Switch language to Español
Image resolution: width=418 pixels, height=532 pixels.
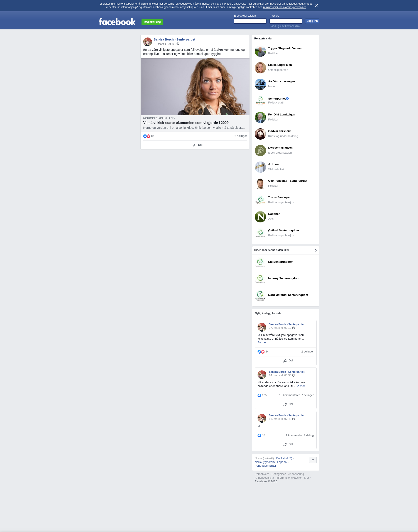coord(282,462)
